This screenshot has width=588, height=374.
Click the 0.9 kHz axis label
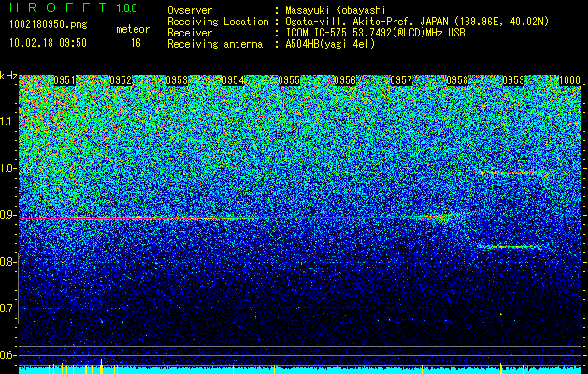[8, 215]
